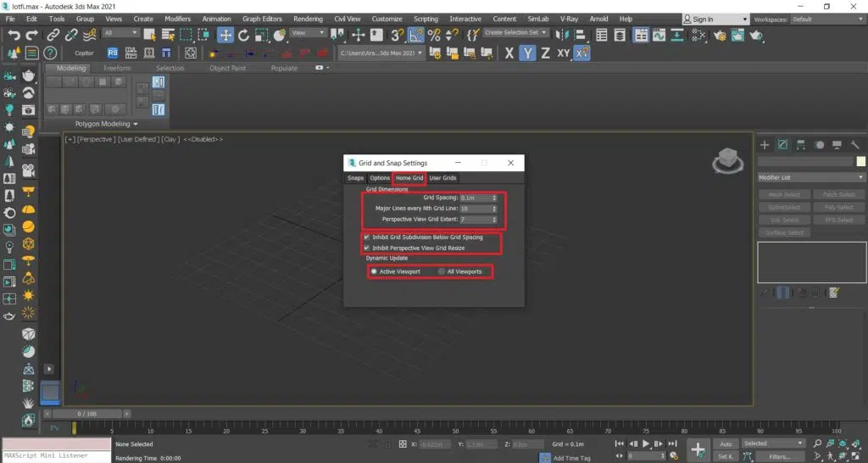Uncheck Inhibit Perspective View Grid Resize
Screen dimensions: 868x463
pos(367,248)
